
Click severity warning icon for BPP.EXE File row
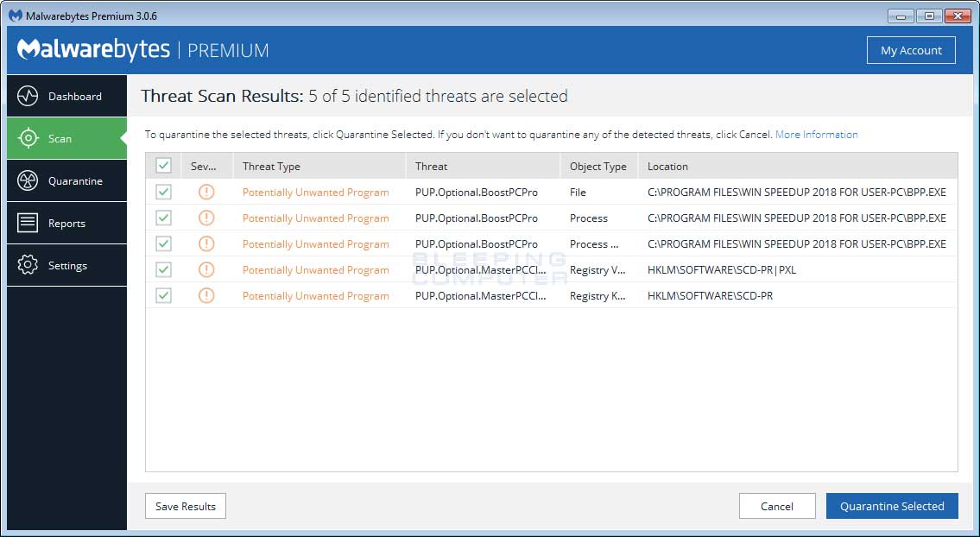coord(206,193)
